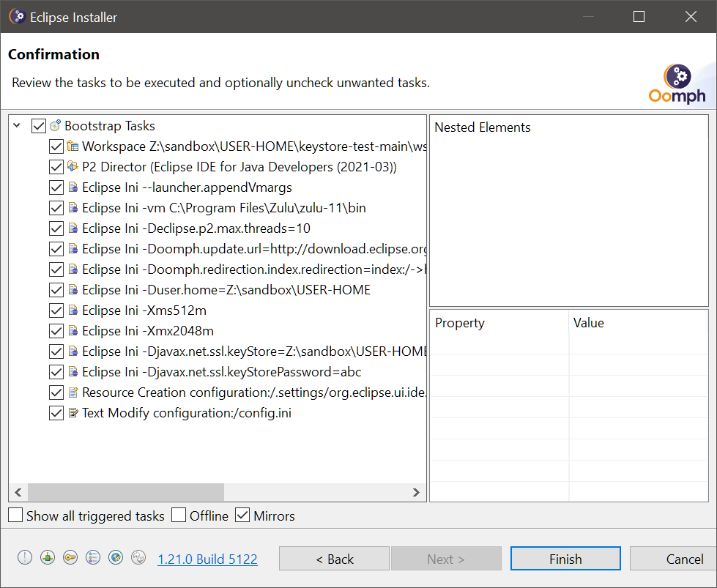Collapse the Bootstrap Tasks tree node

(x=17, y=124)
